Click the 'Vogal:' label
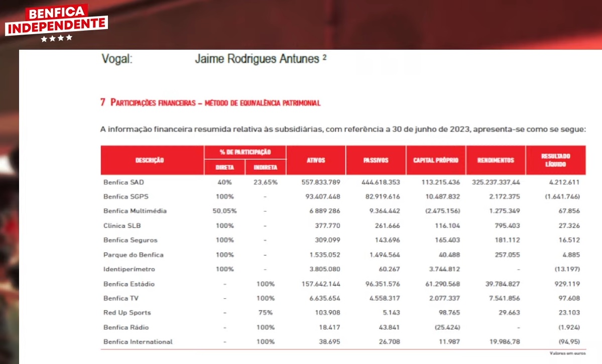 point(116,59)
